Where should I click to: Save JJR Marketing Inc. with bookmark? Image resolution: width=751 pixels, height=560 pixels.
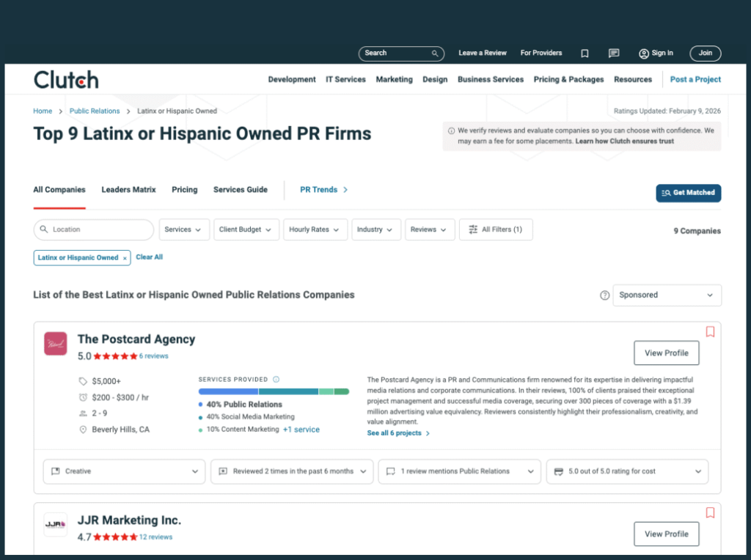pos(710,513)
